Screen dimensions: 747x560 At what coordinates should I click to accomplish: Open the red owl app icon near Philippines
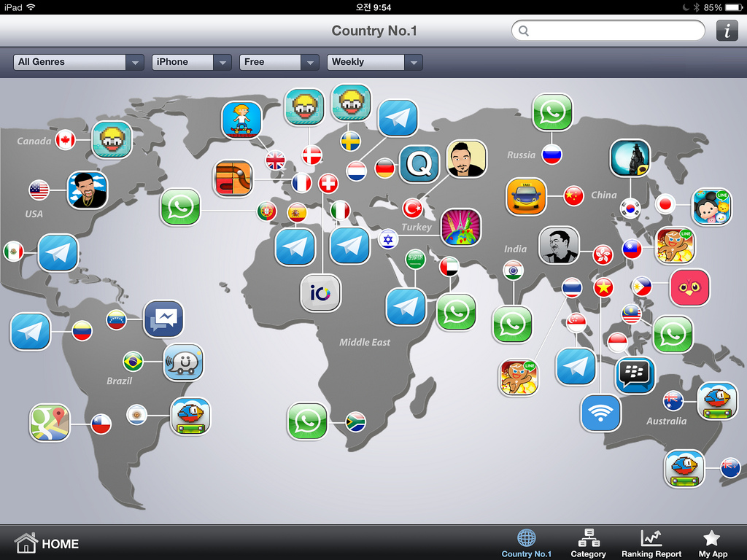pyautogui.click(x=690, y=287)
